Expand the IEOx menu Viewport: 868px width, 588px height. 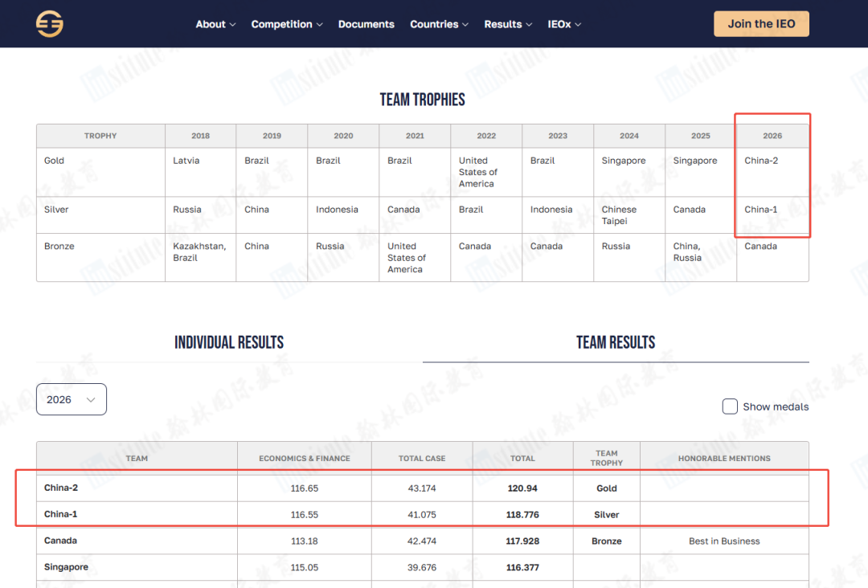click(564, 24)
